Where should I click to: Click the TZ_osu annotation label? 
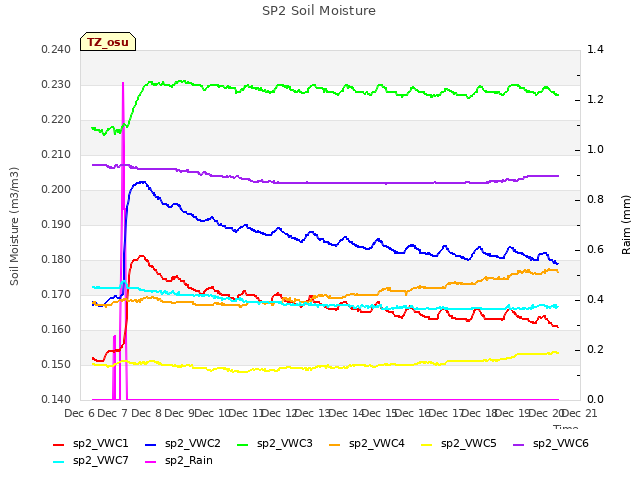pos(108,42)
